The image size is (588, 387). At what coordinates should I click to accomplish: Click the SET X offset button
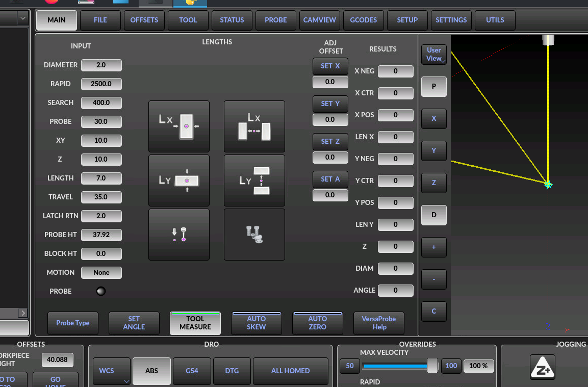pyautogui.click(x=330, y=66)
